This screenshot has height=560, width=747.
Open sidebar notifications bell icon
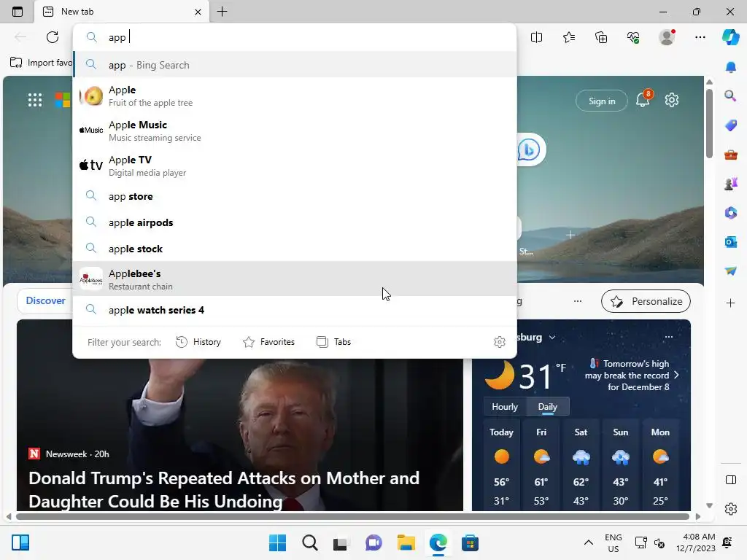point(731,67)
